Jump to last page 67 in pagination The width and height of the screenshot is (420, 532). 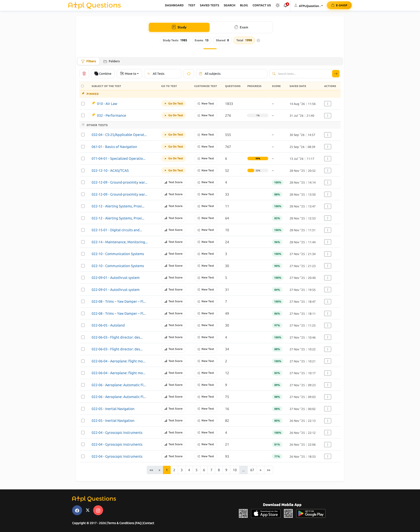(x=252, y=470)
